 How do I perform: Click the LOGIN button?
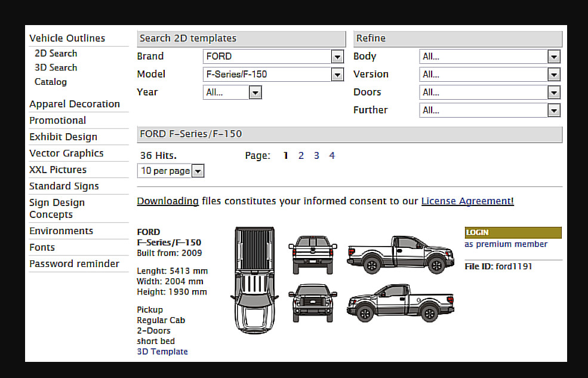tap(513, 232)
